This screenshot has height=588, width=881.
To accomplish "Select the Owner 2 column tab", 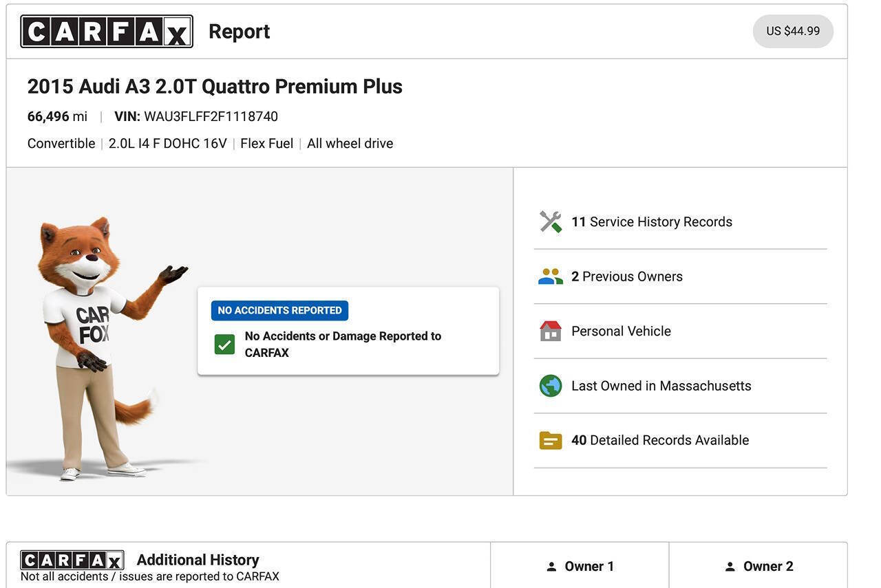I will point(758,565).
